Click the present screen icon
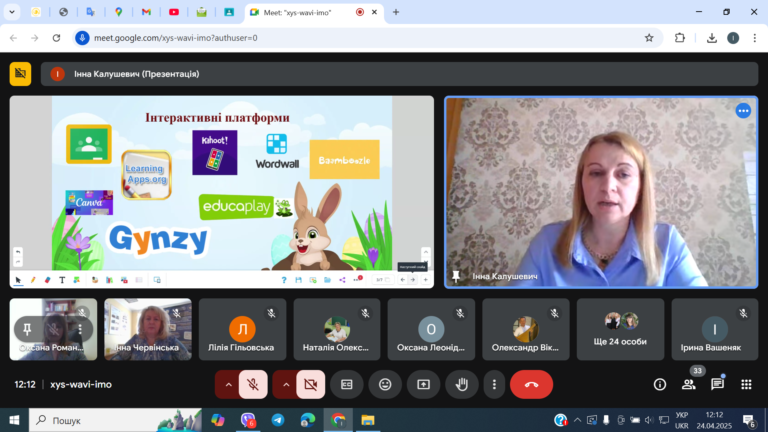This screenshot has height=432, width=768. (x=423, y=384)
